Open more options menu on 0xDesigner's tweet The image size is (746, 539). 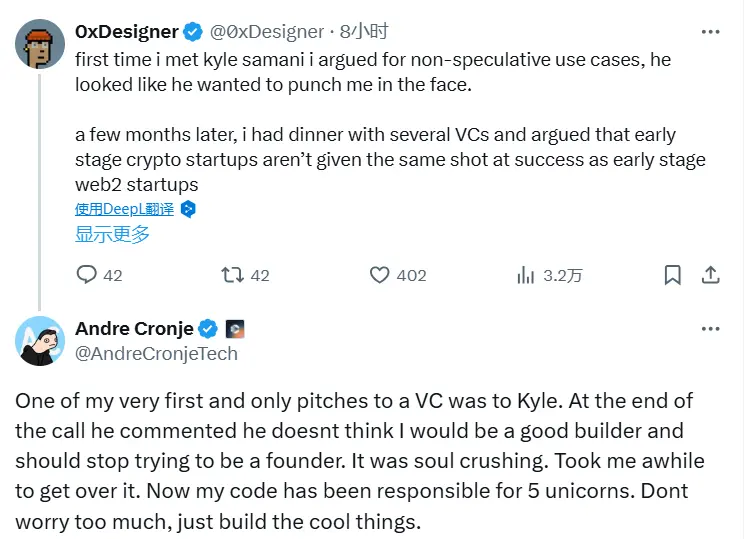click(710, 32)
